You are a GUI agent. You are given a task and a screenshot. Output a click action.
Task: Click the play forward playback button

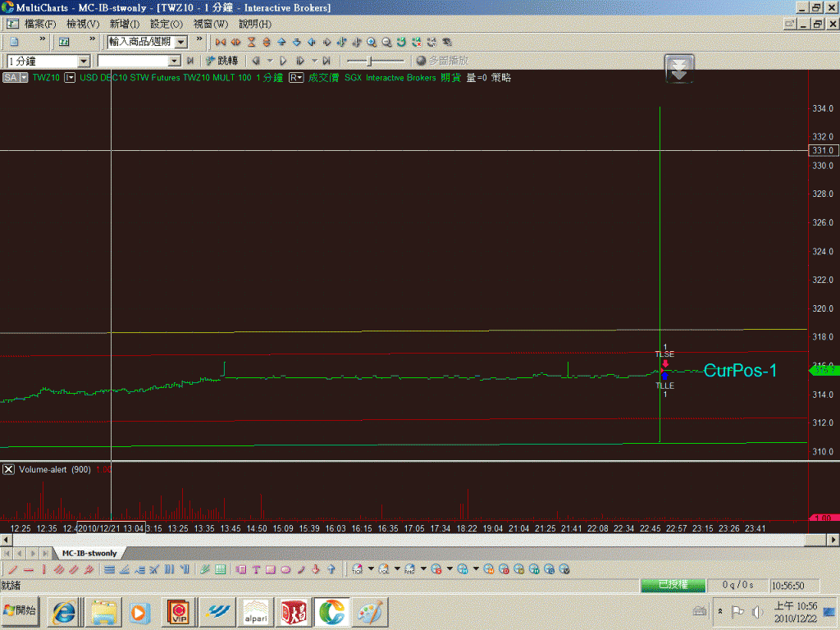(284, 61)
